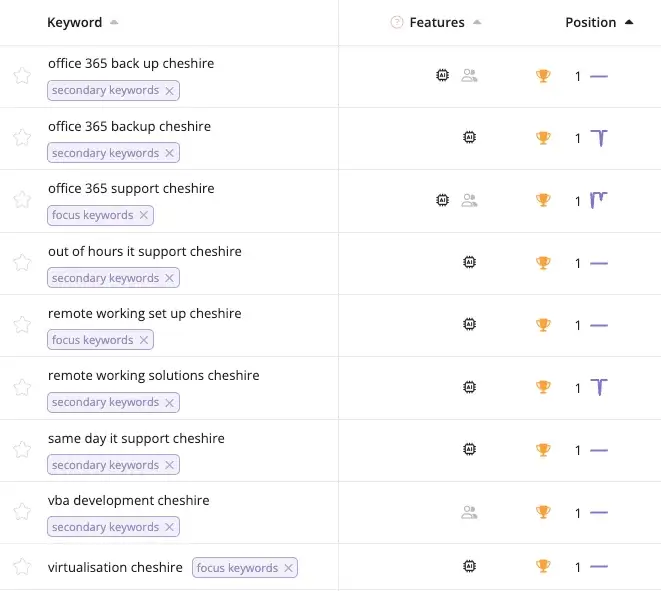
Task: Sort table by Features column
Action: click(437, 23)
